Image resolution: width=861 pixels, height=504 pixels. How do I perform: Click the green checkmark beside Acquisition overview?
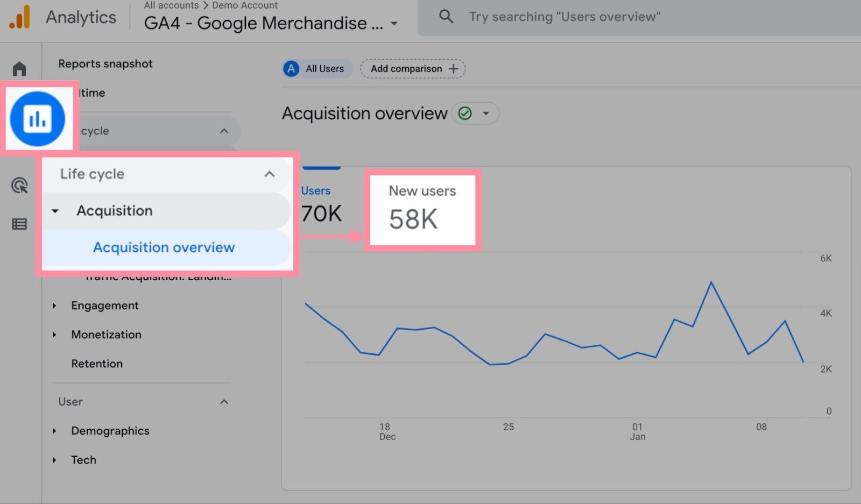pos(465,113)
